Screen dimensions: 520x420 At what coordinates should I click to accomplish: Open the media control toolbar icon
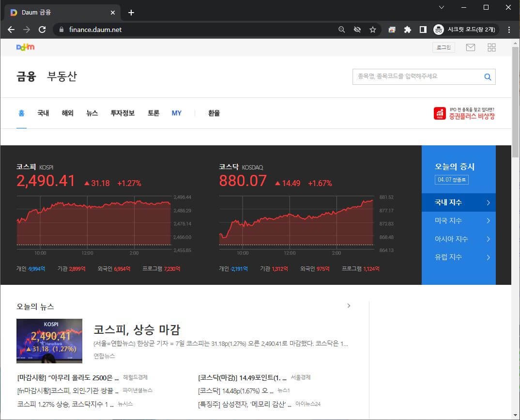(392, 30)
